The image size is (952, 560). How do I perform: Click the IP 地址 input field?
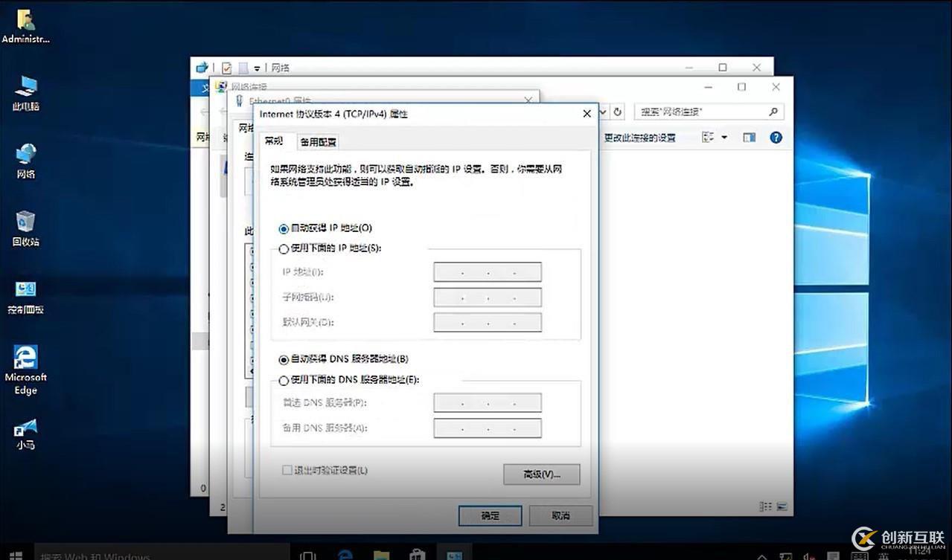(488, 272)
